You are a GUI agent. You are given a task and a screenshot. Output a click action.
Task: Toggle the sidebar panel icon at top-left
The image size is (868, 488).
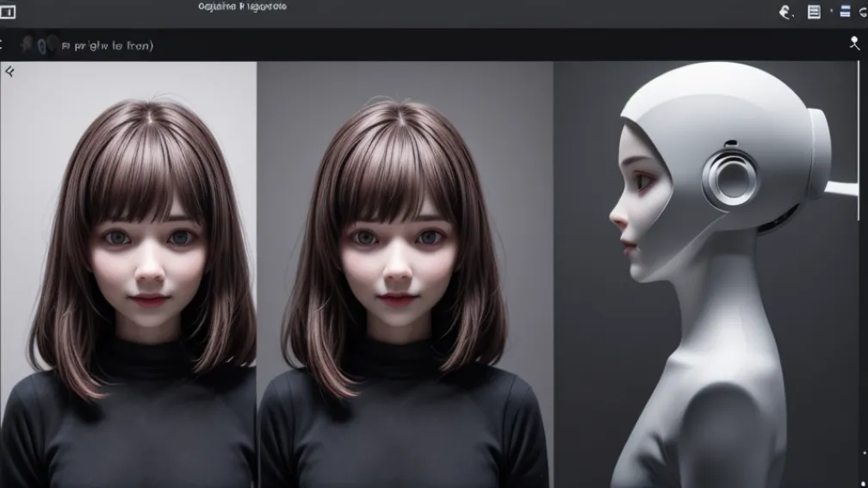click(7, 12)
